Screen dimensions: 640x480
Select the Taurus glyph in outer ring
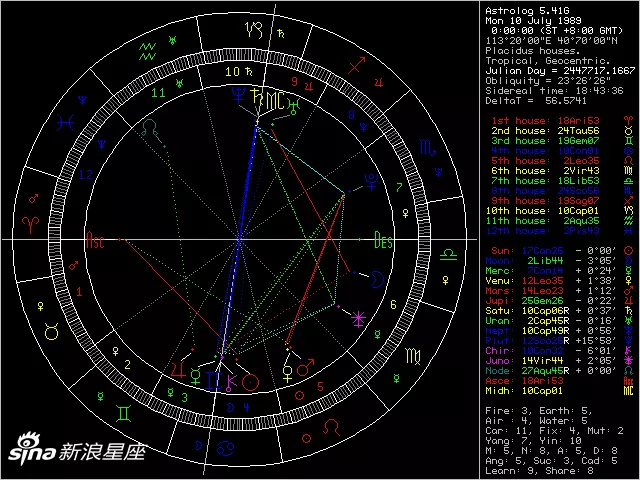click(51, 331)
